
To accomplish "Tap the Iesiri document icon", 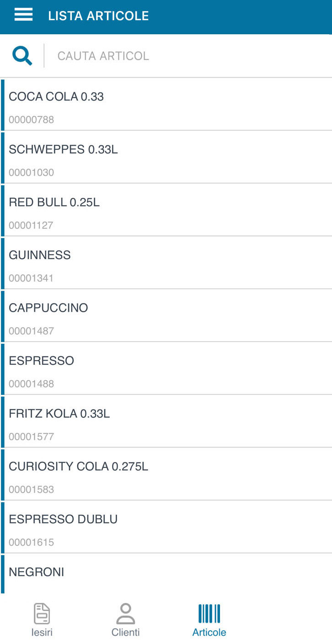I will click(42, 613).
